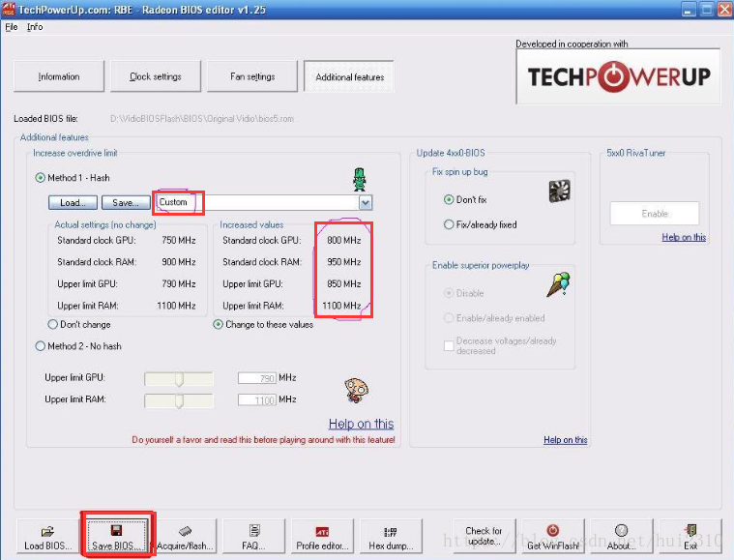The image size is (734, 560).
Task: Open large Help on this overdrive link
Action: [361, 424]
